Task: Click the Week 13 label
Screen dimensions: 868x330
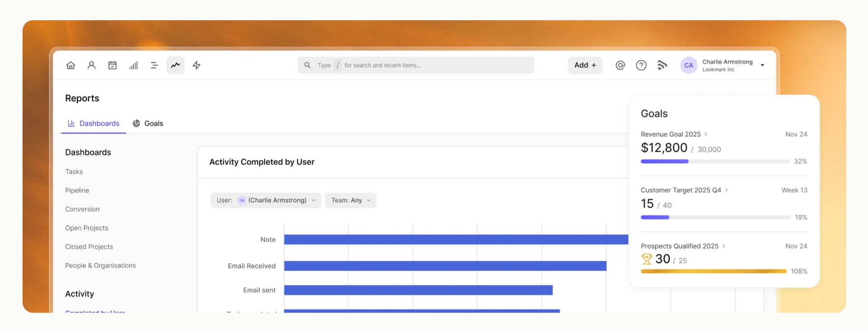Action: click(x=794, y=190)
